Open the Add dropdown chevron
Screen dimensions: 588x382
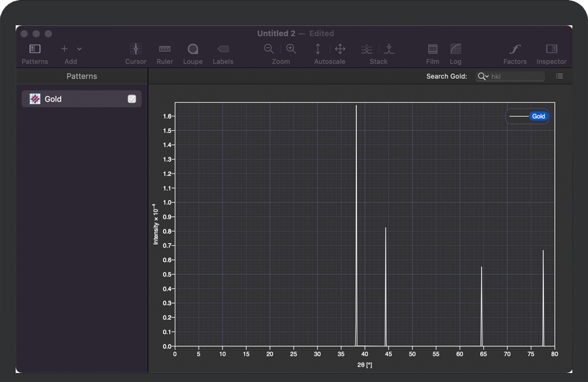[x=80, y=49]
